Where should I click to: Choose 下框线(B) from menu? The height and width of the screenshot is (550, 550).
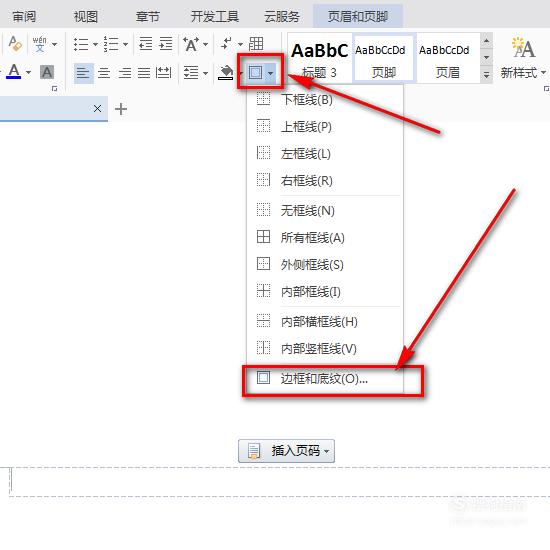point(325,100)
